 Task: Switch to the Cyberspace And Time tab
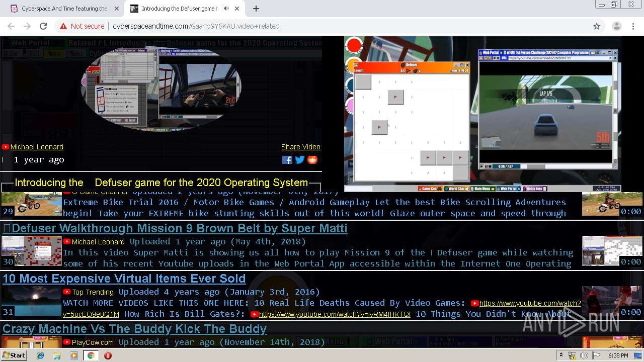pos(64,9)
